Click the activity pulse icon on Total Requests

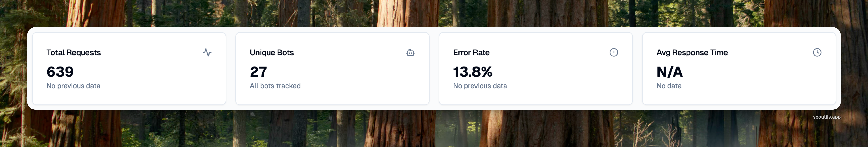pos(207,52)
